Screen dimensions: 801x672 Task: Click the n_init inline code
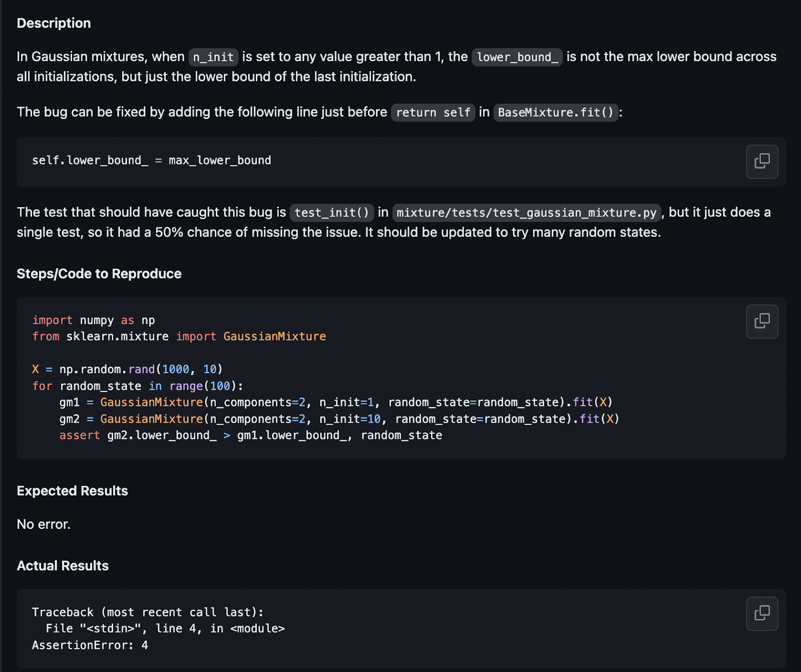click(x=213, y=57)
